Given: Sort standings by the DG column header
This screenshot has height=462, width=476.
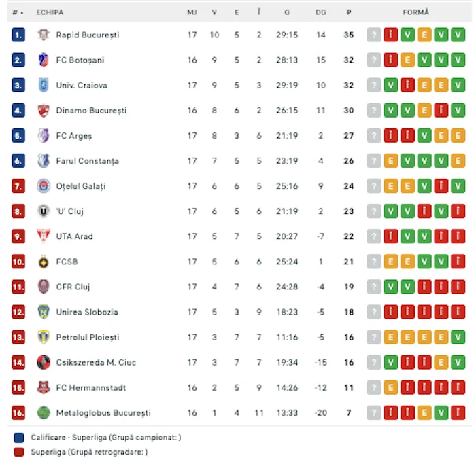Looking at the screenshot, I should coord(320,12).
